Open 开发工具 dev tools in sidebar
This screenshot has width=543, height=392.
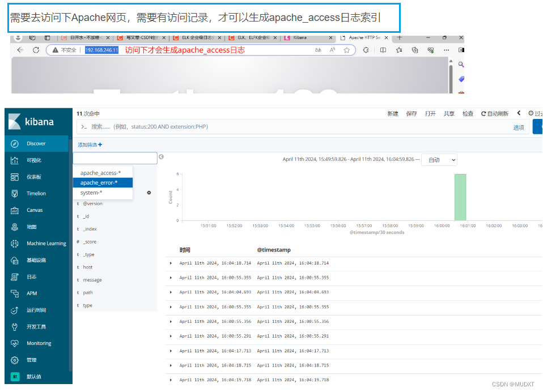36,326
